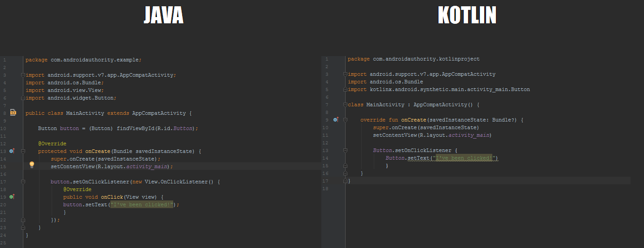Collapse the Kotlin imports fold marker at AppCompatActivity import

345,74
